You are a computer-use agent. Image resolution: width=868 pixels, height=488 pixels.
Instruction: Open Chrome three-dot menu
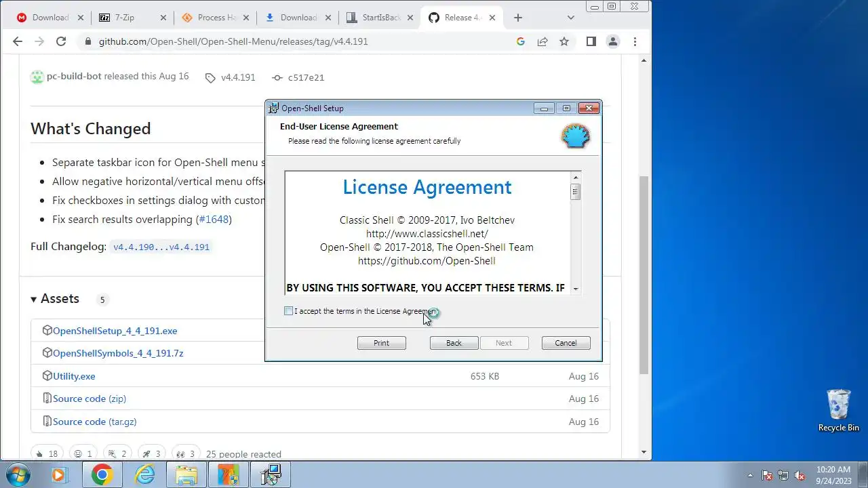coord(635,41)
